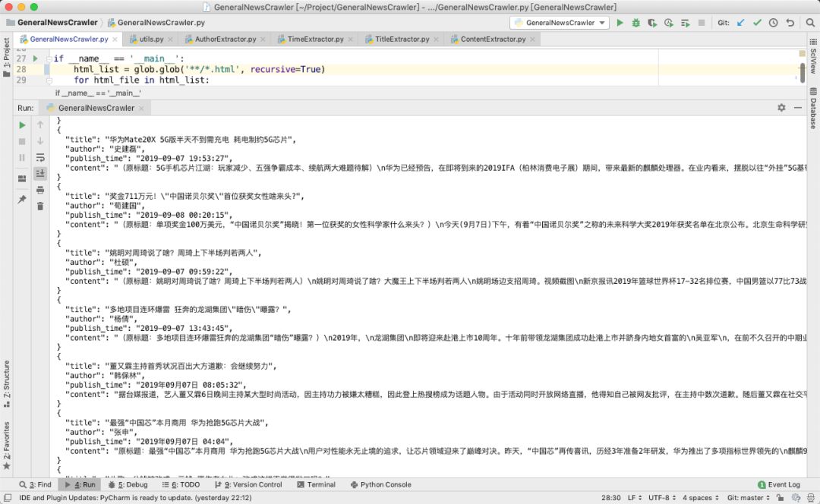This screenshot has height=504, width=820.
Task: Click tool windows quick-access icon bottom-left
Action: pyautogui.click(x=8, y=498)
